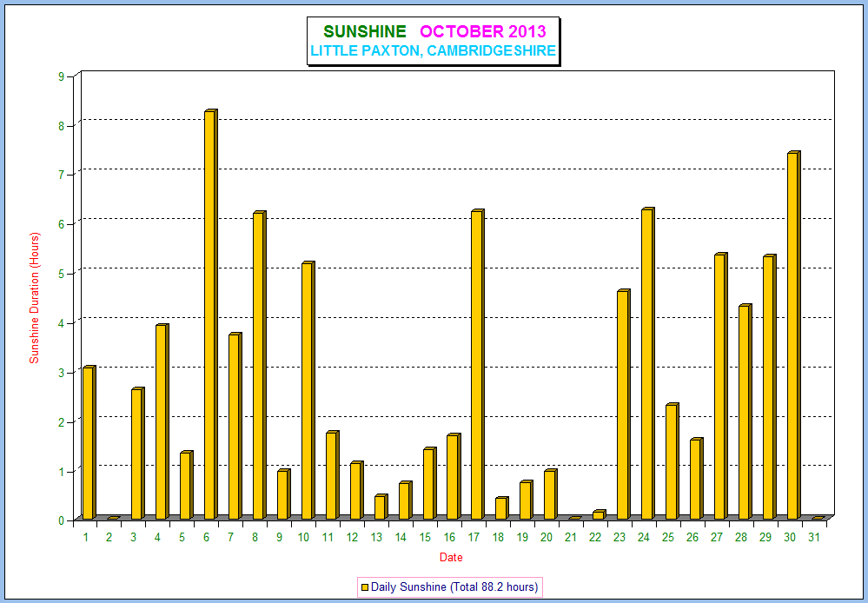Click the x-axis date label '21'
Viewport: 868px width, 603px height.
click(571, 537)
